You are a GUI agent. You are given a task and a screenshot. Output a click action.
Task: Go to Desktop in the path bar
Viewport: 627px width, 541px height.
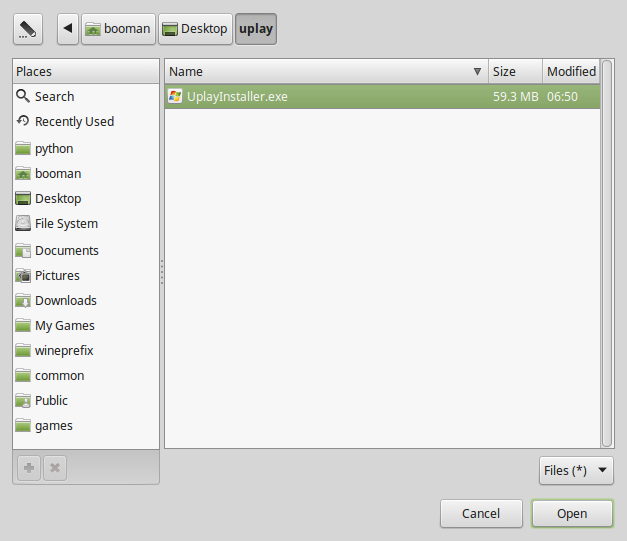(195, 29)
